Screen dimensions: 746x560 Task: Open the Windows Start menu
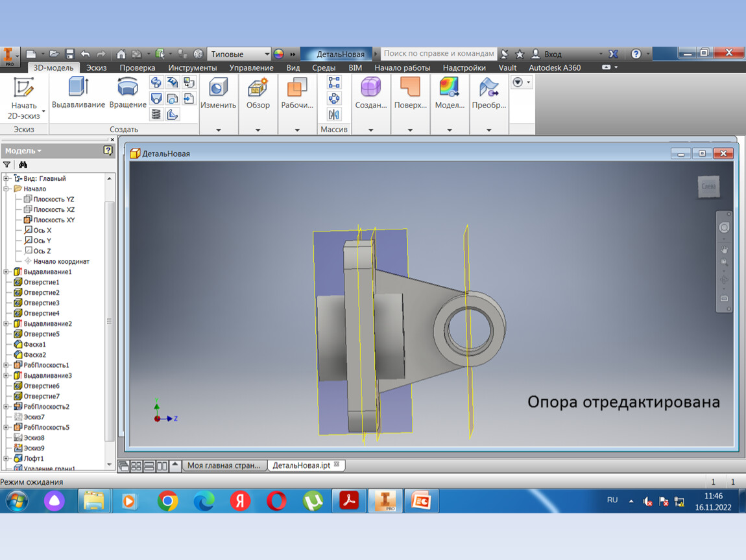point(17,501)
